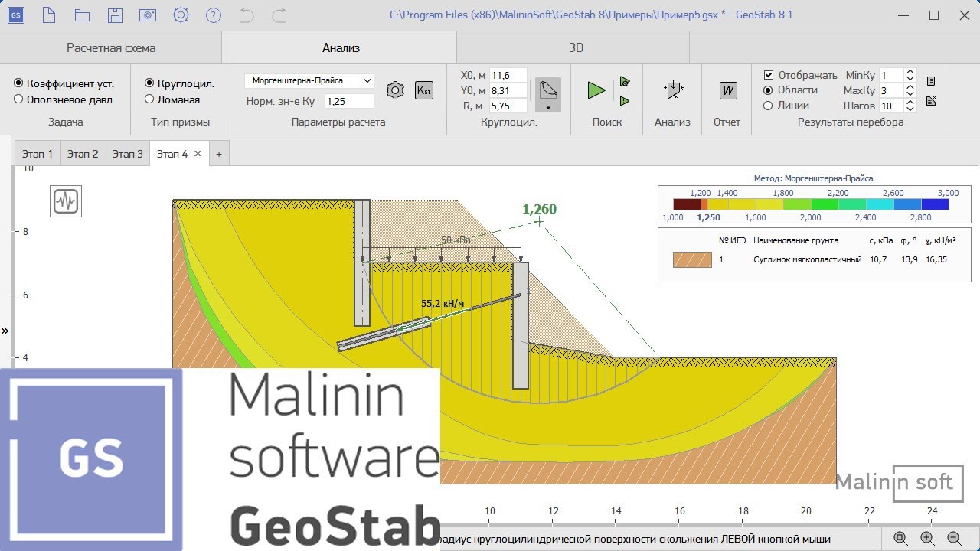This screenshot has height=551, width=980.
Task: Click the 55,2 кН/м anchor force label
Action: pos(443,304)
